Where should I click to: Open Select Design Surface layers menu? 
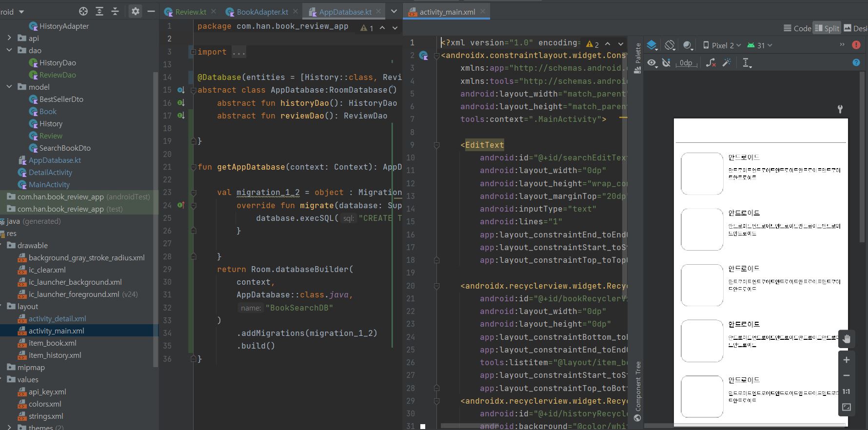(652, 45)
